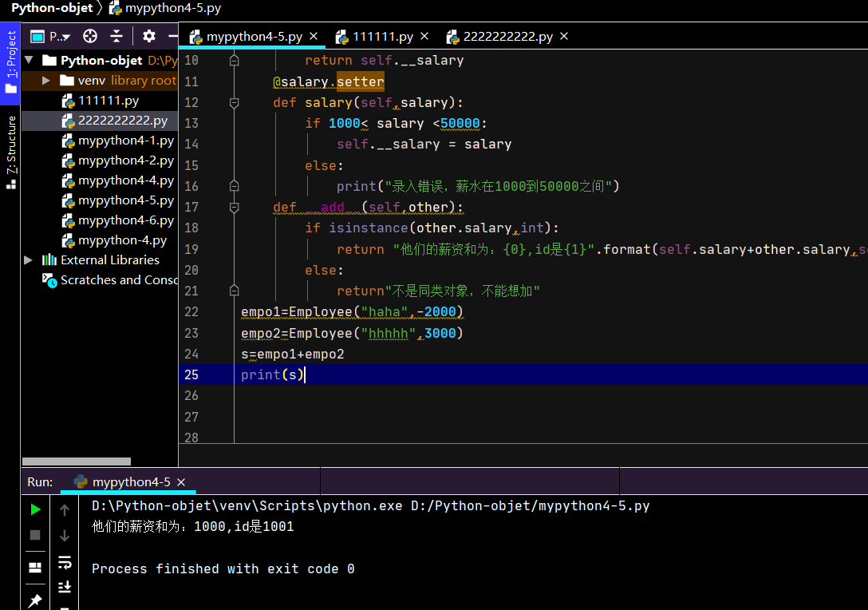Close the 111111.py editor tab

pyautogui.click(x=424, y=36)
